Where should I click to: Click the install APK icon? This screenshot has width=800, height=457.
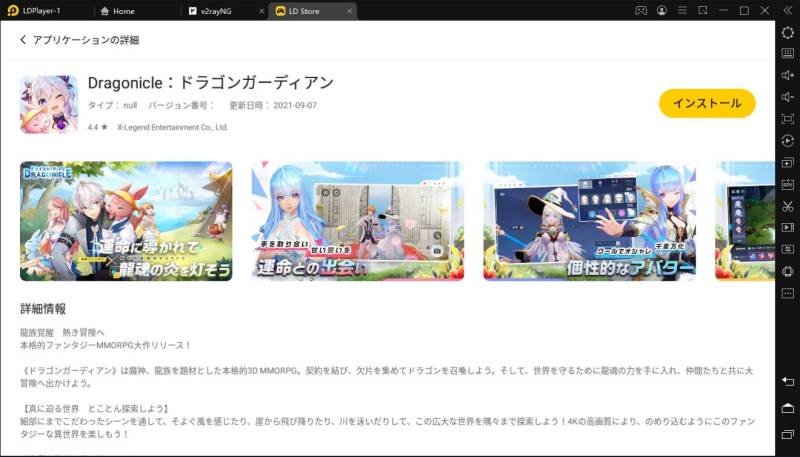(x=788, y=185)
